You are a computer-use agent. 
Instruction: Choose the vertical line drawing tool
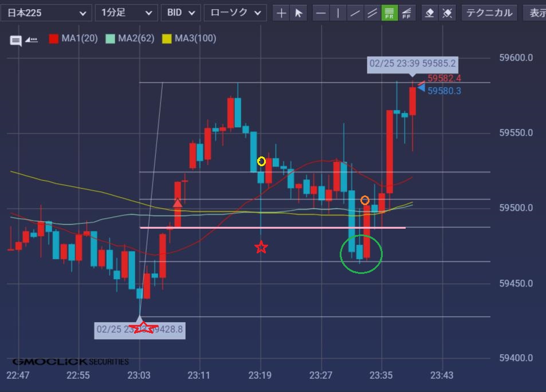coord(339,13)
